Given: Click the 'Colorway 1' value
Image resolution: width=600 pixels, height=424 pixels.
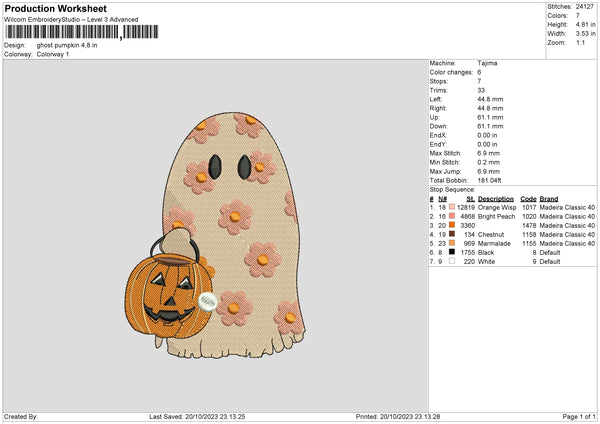Looking at the screenshot, I should coord(53,54).
